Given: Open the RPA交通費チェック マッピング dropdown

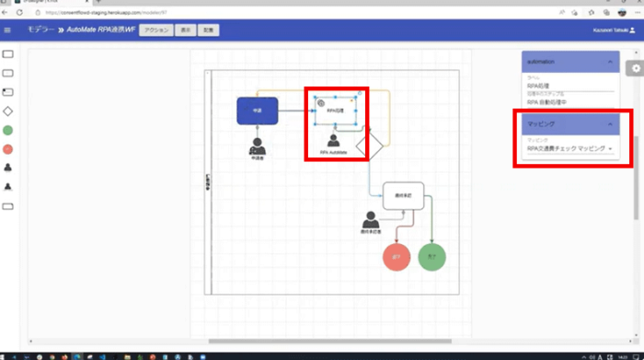Looking at the screenshot, I should click(570, 149).
